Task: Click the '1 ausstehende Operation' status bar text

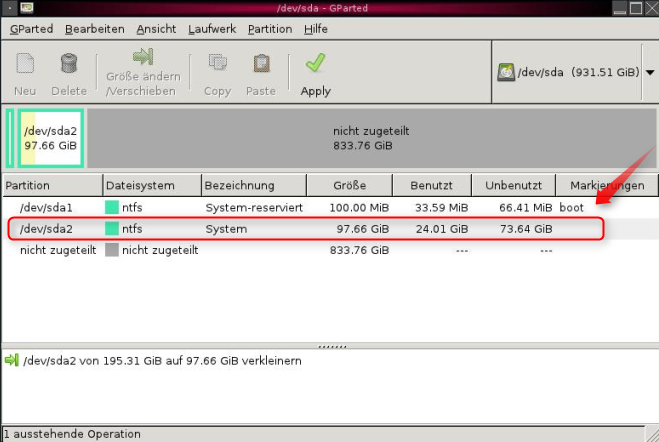Action: click(72, 434)
